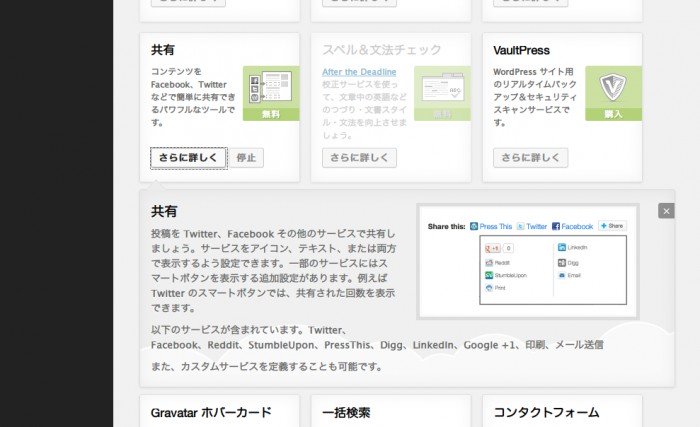The height and width of the screenshot is (427, 700).
Task: Click the LinkedIn icon in preview
Action: [562, 247]
